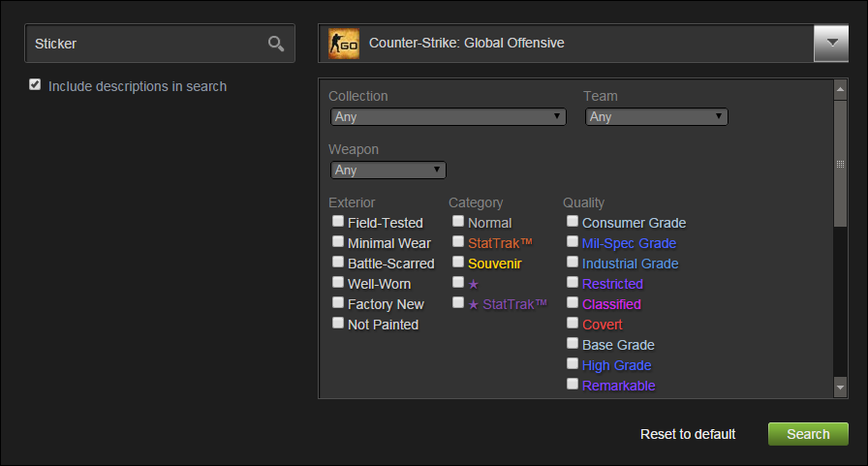
Task: Tick the Mil-Spec Grade checkbox
Action: (573, 242)
